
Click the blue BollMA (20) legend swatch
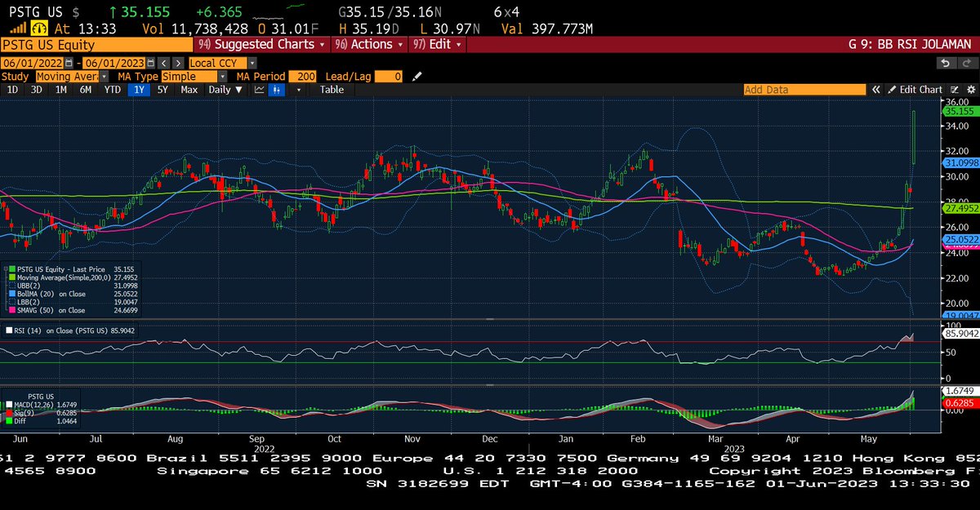[x=12, y=292]
